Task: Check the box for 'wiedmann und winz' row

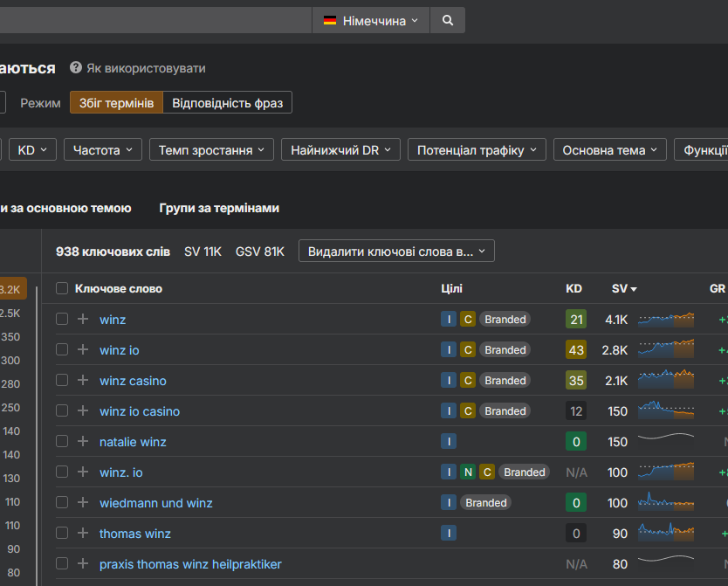Action: (62, 503)
